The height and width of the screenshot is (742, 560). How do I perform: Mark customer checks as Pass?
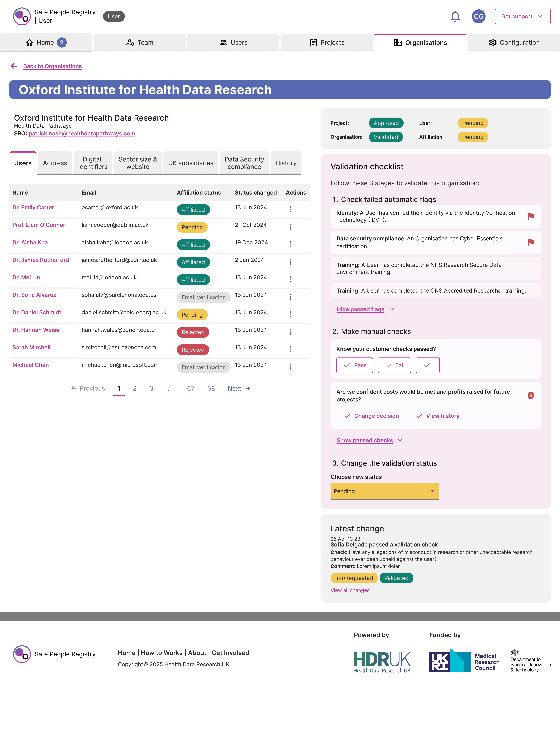pos(355,365)
